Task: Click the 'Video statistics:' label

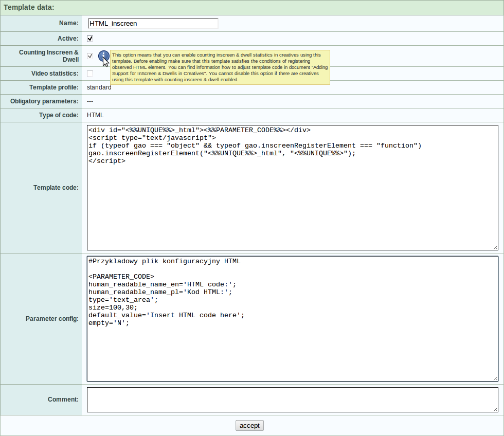Action: (55, 74)
